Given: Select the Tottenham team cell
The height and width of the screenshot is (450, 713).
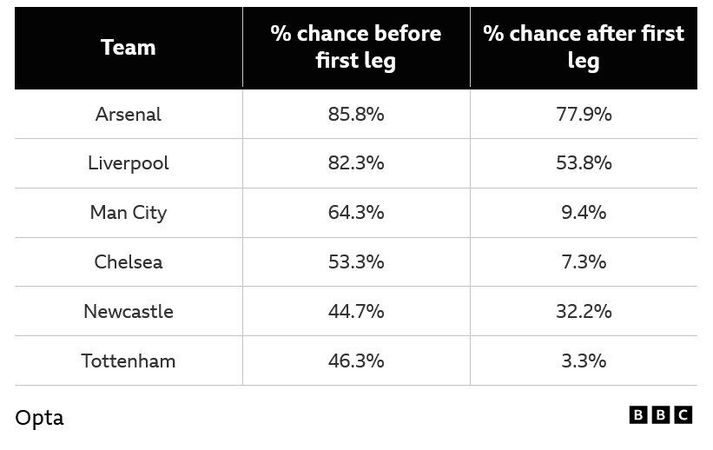Looking at the screenshot, I should click(128, 361).
